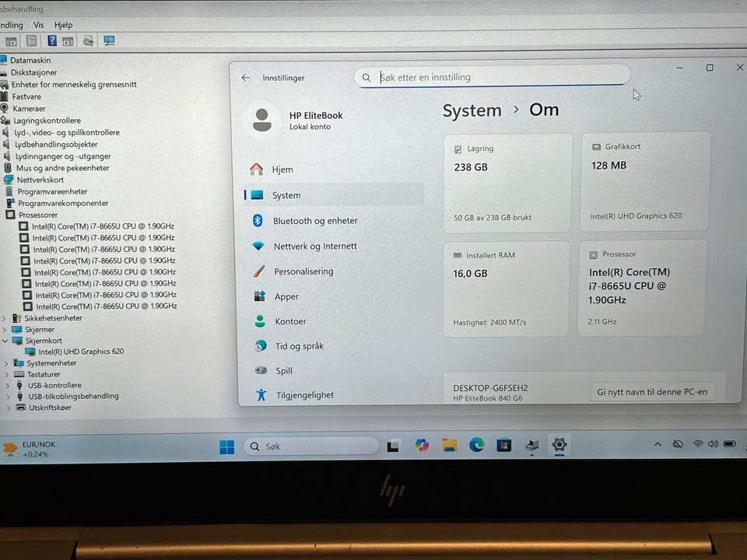Open the Grafikkort 128 MB card
This screenshot has height=560, width=747.
(644, 182)
